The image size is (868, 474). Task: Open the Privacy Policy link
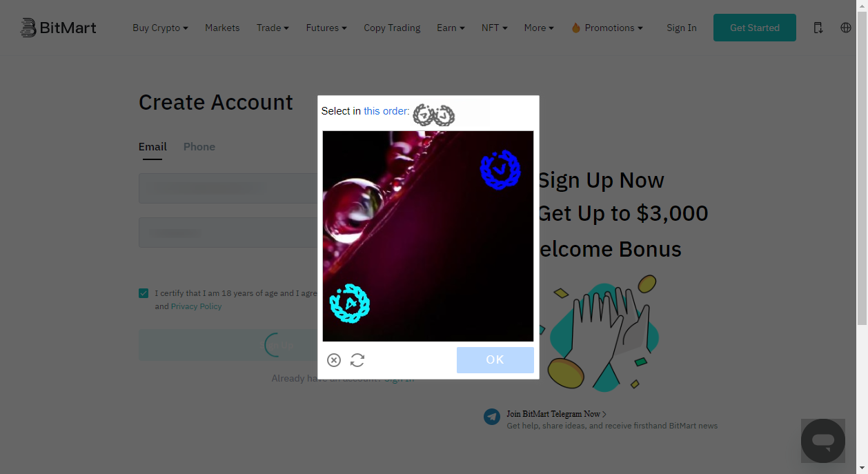tap(197, 306)
